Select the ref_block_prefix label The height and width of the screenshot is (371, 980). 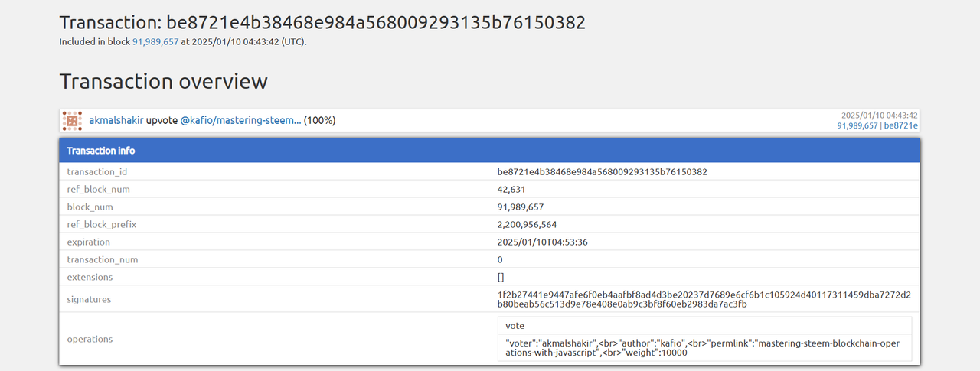(102, 225)
